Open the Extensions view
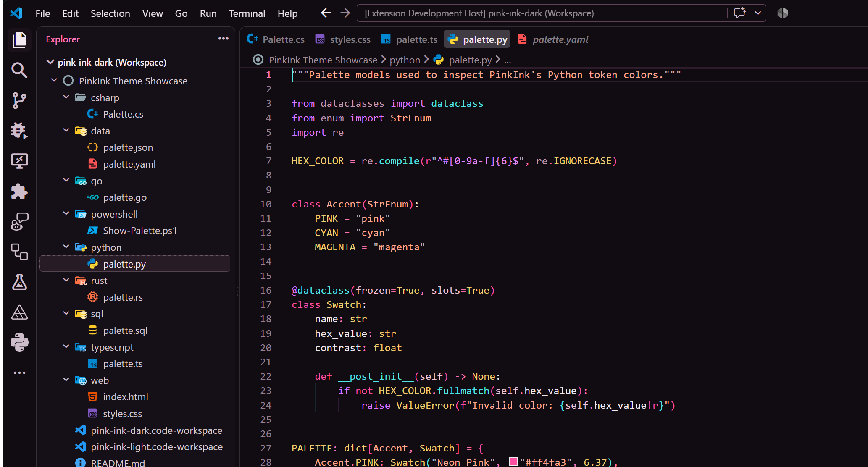Image resolution: width=868 pixels, height=467 pixels. click(19, 192)
